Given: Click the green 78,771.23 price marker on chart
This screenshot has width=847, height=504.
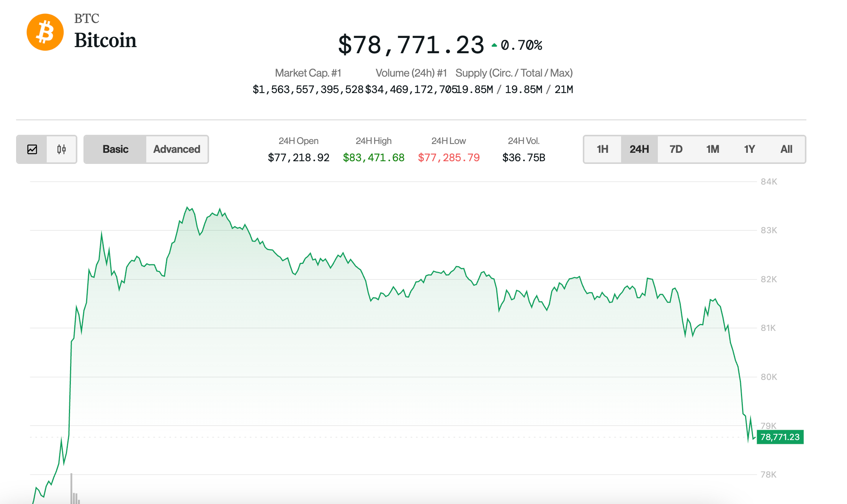Looking at the screenshot, I should [780, 437].
